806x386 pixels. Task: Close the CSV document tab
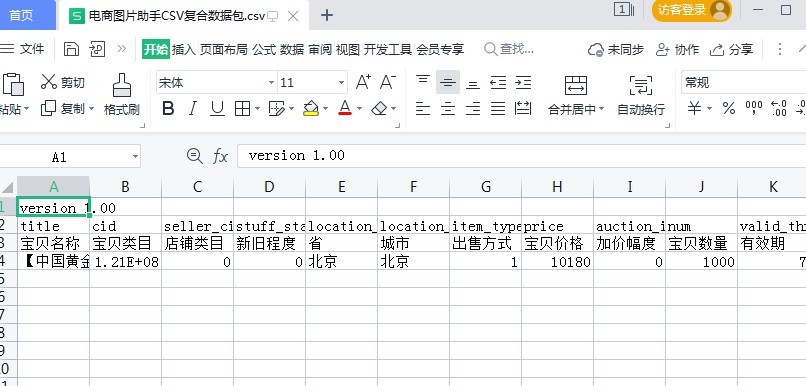point(293,16)
